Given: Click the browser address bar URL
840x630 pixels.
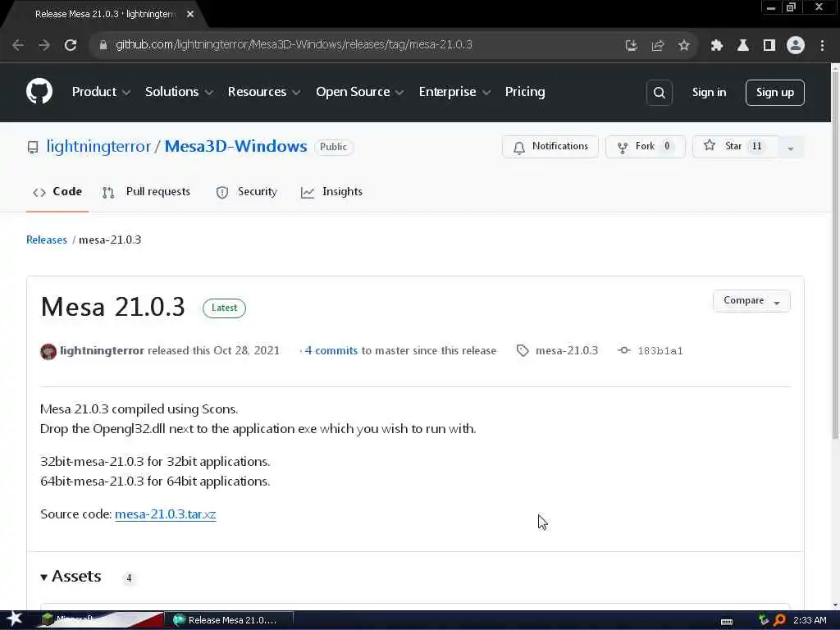Looking at the screenshot, I should (294, 45).
